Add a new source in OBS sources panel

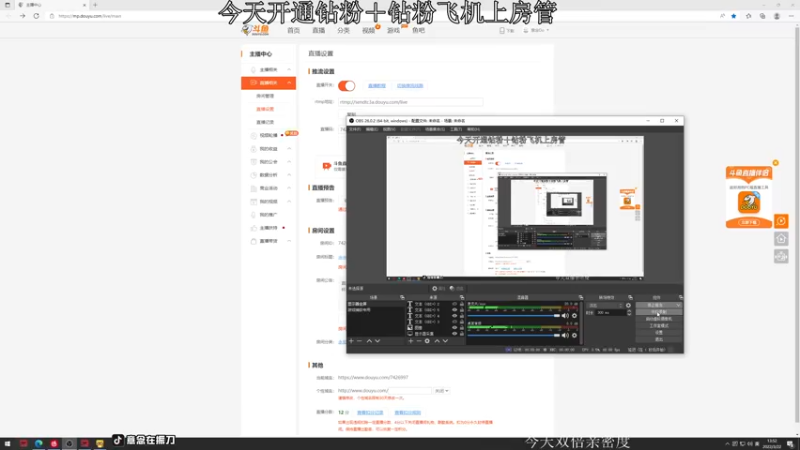tap(411, 341)
